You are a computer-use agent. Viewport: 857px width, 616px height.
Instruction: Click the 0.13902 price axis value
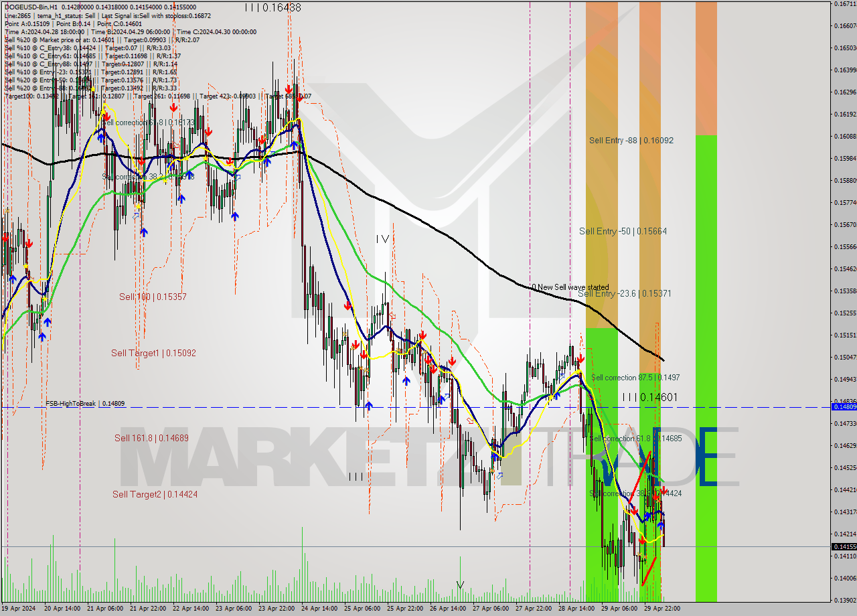[844, 600]
